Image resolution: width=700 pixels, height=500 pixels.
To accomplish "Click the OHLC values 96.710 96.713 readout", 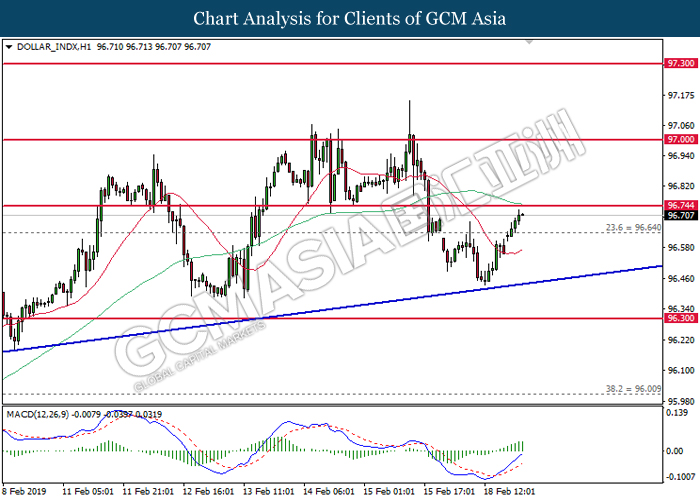I will click(154, 47).
